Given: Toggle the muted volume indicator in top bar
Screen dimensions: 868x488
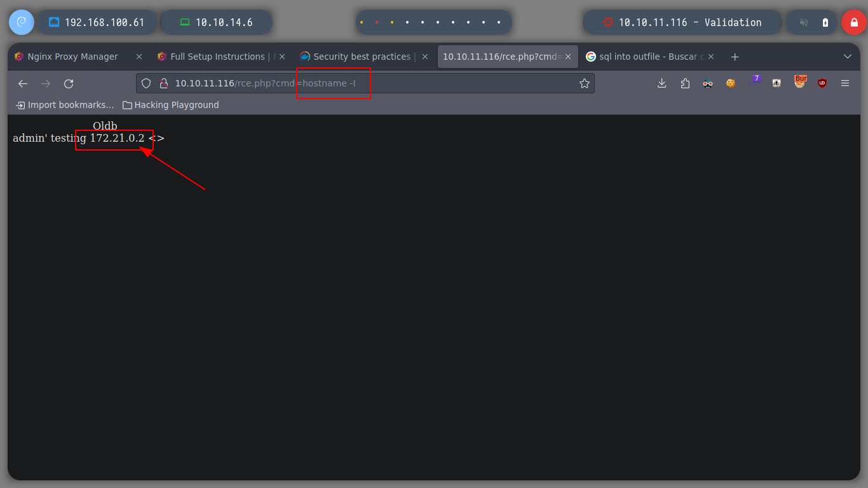Looking at the screenshot, I should (804, 22).
